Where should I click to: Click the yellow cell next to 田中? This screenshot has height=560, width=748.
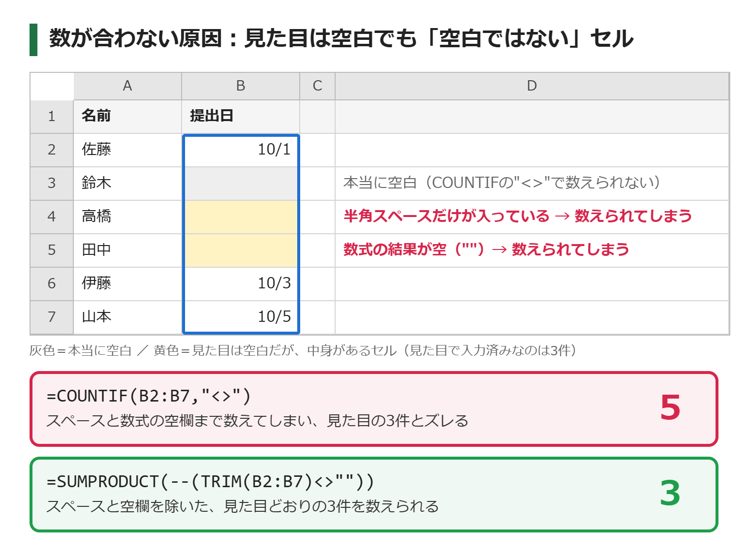pos(241,250)
